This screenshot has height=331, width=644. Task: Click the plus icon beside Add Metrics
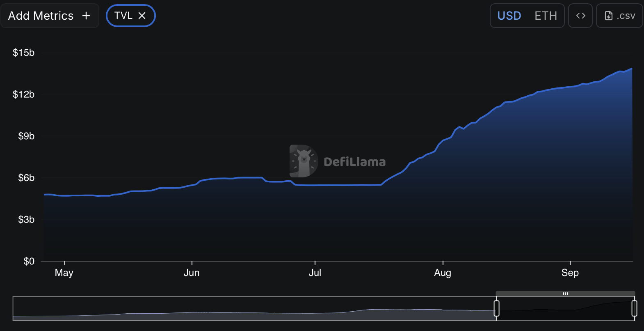(86, 16)
